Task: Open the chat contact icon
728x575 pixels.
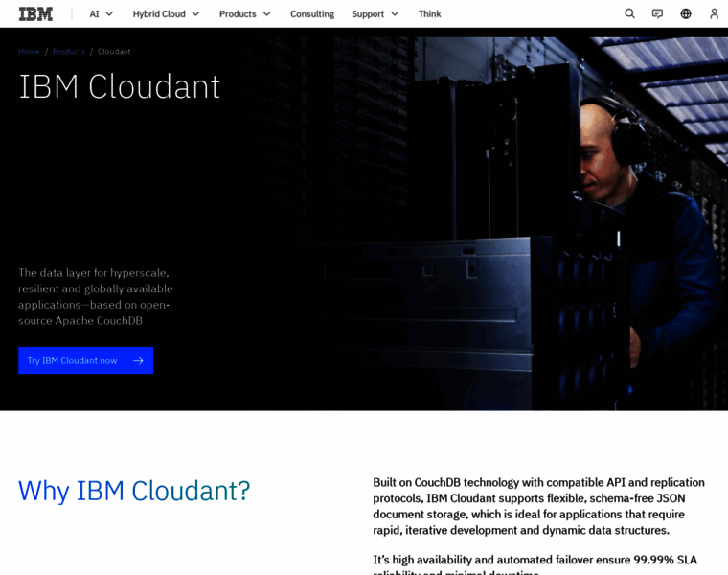Action: tap(657, 14)
